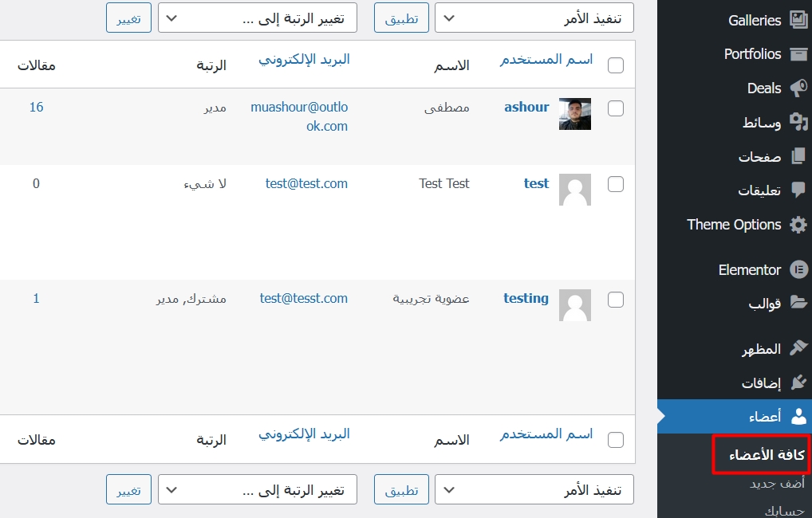Open testing's 1 post count link
Screen dimensions: 812x518
tap(36, 299)
